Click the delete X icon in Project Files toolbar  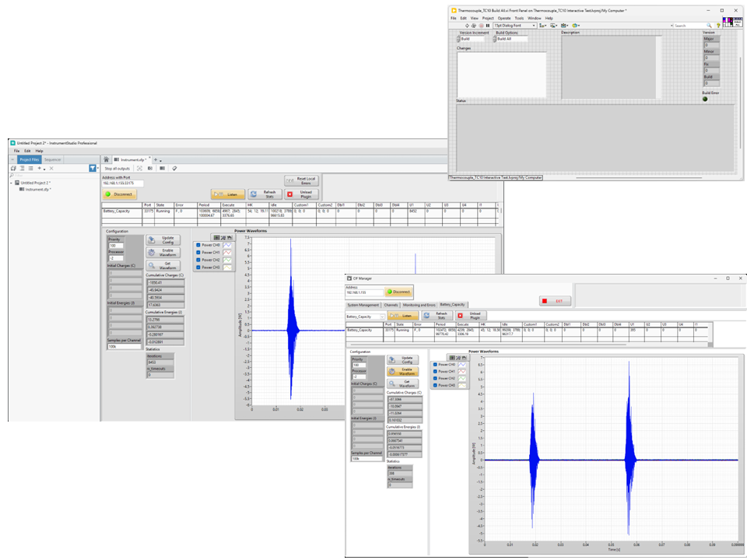[51, 168]
